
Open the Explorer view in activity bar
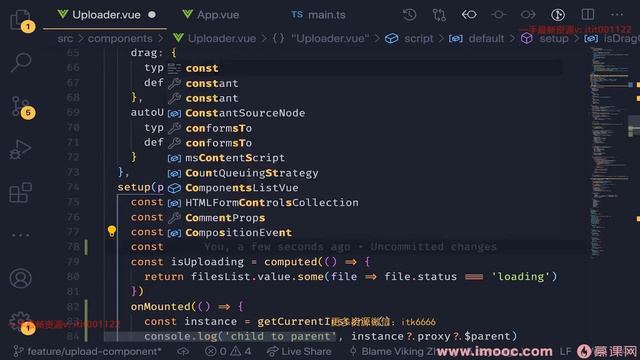click(20, 20)
